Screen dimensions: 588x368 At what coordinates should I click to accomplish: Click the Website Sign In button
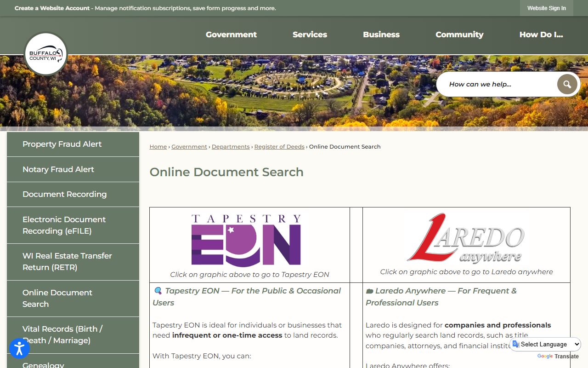coord(547,8)
